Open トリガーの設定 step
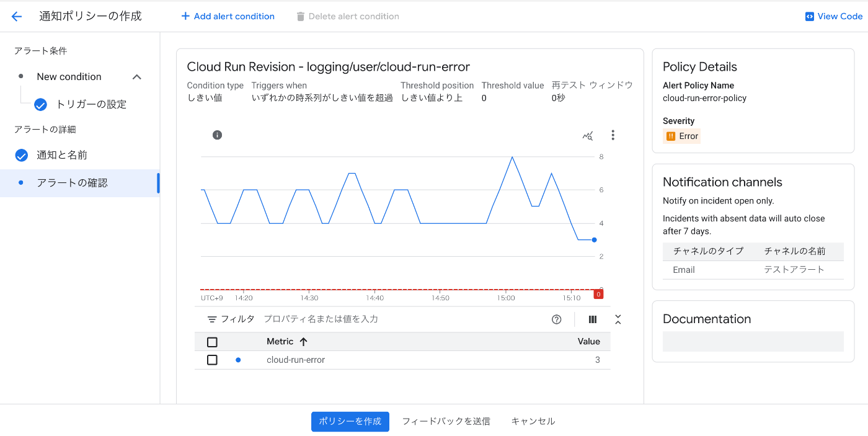The height and width of the screenshot is (436, 868). pyautogui.click(x=91, y=104)
